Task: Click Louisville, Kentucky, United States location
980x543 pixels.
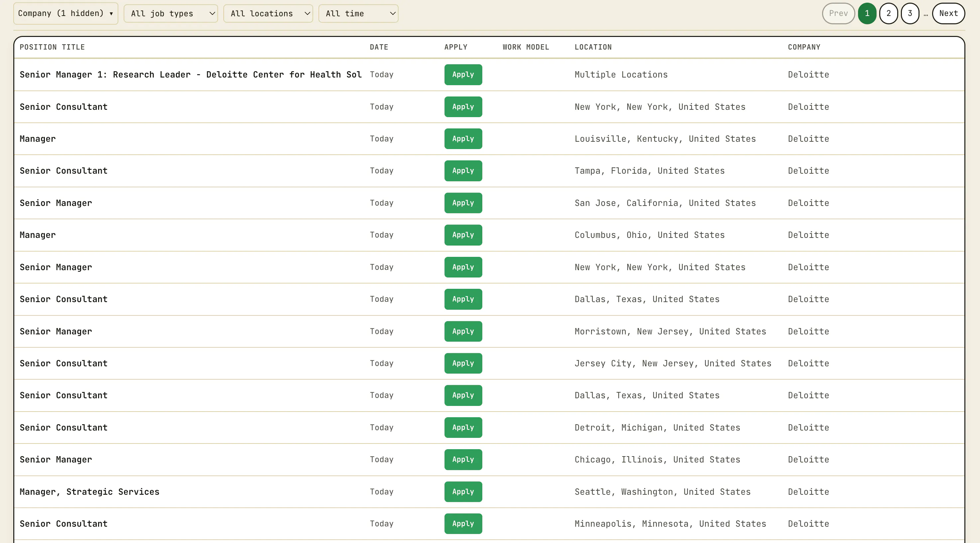Action: pyautogui.click(x=665, y=139)
